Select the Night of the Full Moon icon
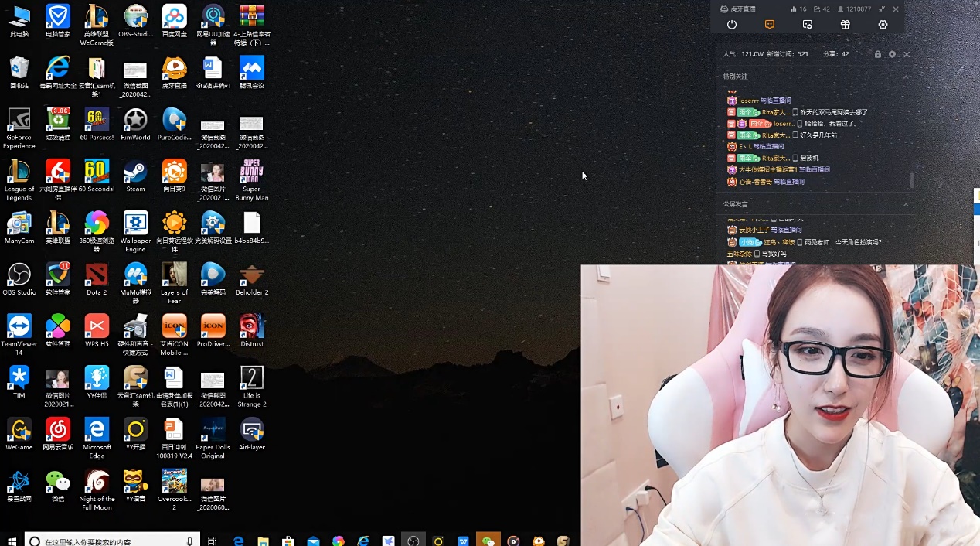Image resolution: width=980 pixels, height=546 pixels. click(97, 490)
